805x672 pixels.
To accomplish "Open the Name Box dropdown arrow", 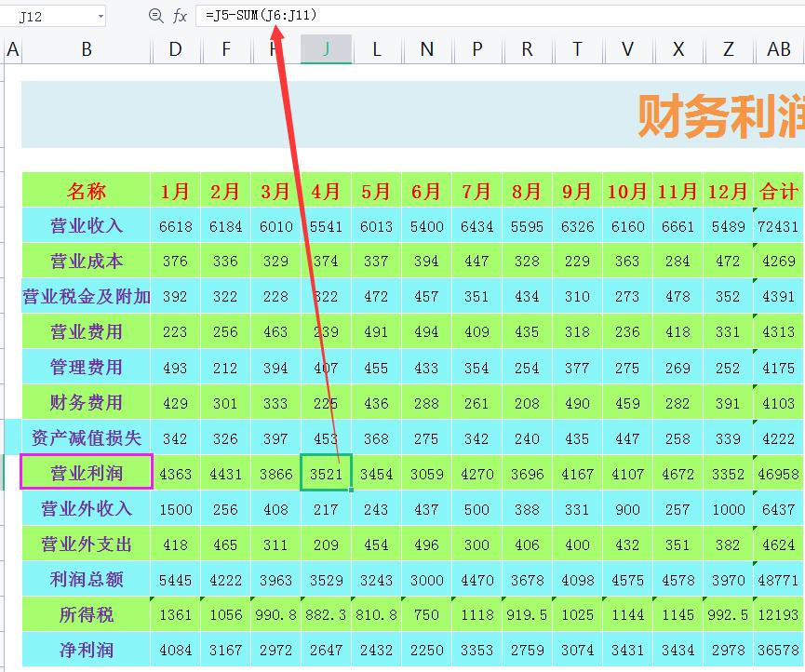I will (x=102, y=15).
